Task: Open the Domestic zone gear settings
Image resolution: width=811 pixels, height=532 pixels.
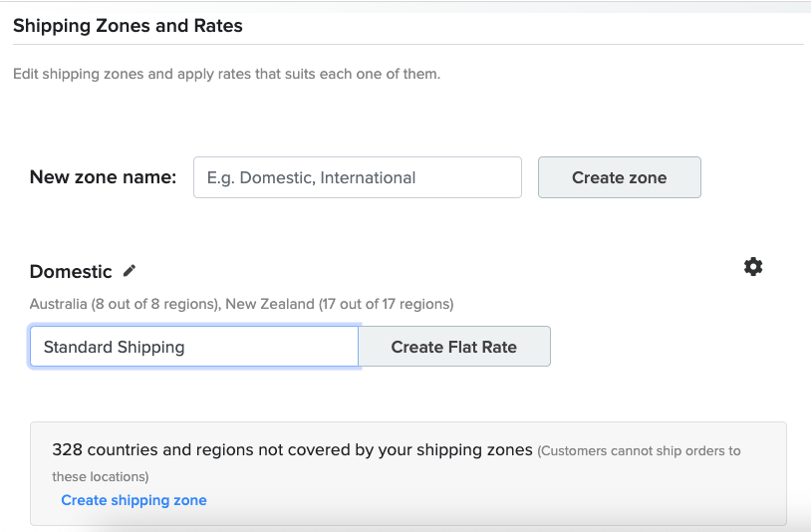Action: [x=753, y=267]
